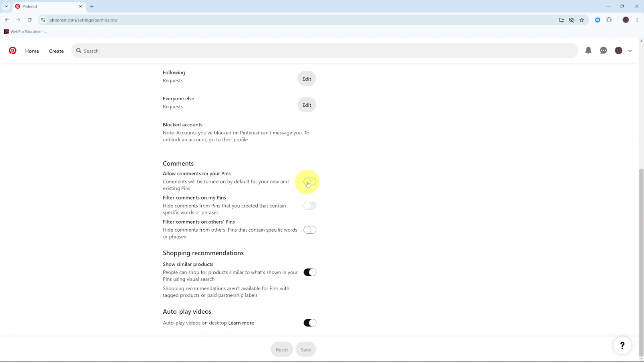
Task: Go to Home in the Pinterest header
Action: [32, 51]
